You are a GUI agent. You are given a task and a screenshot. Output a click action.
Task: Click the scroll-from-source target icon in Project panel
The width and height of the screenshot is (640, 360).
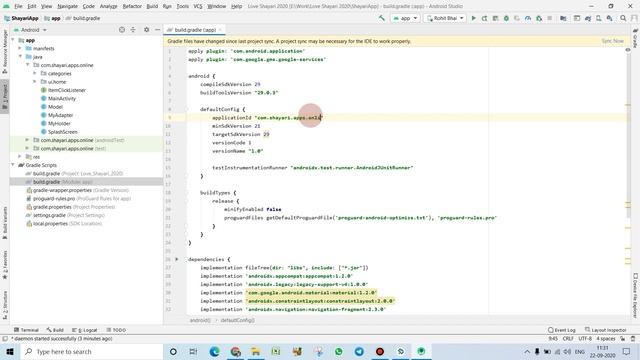tap(122, 30)
